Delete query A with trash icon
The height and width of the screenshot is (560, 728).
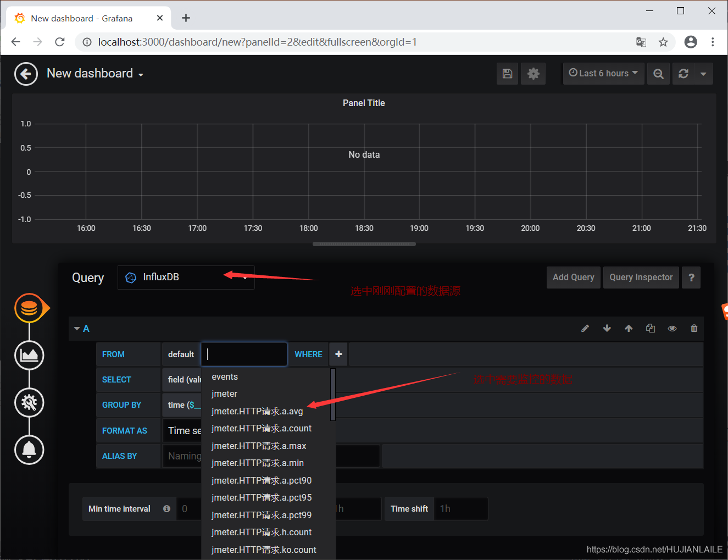click(694, 329)
